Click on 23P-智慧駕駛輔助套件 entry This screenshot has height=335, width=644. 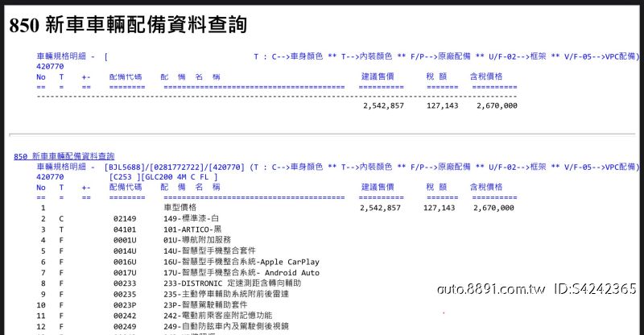[x=205, y=305]
